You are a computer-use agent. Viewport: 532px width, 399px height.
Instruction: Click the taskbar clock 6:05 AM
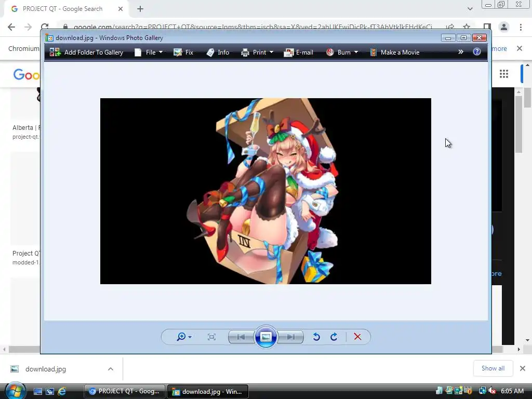(x=512, y=391)
